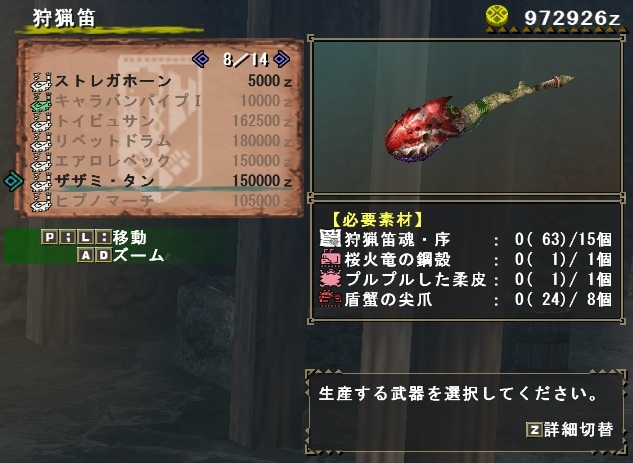Select キャラバンパイプ I from the list
This screenshot has width=633, height=463.
point(162,101)
